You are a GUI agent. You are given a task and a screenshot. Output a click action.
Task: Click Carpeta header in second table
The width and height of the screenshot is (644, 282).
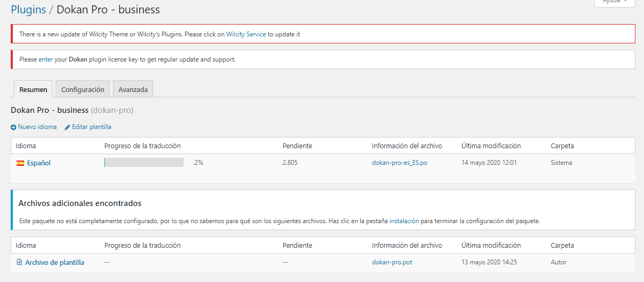tap(562, 245)
